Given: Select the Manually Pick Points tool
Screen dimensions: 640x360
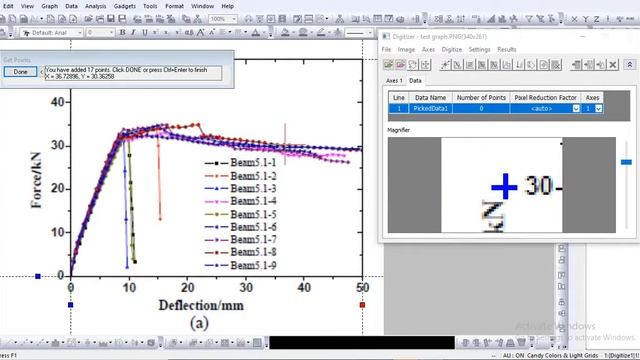Looking at the screenshot, I should [445, 64].
